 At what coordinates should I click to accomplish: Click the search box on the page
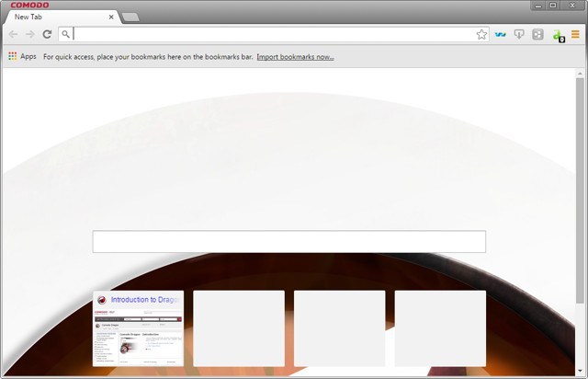(289, 242)
